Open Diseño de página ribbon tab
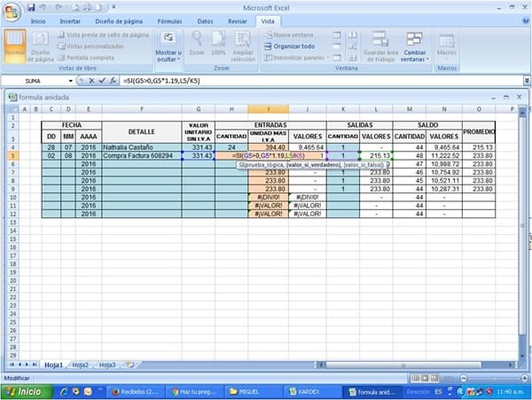Screen dimensions: 532x400 tap(119, 21)
